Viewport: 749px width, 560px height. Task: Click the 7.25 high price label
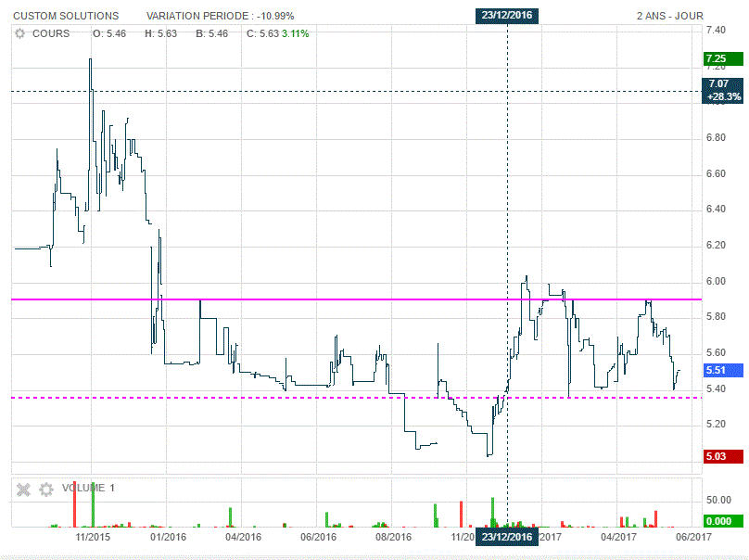(x=723, y=58)
